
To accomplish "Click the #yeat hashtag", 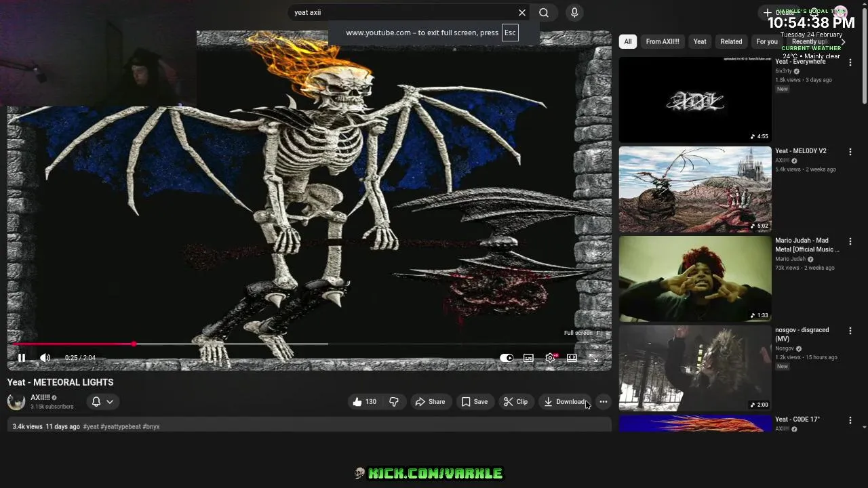I will [x=91, y=426].
